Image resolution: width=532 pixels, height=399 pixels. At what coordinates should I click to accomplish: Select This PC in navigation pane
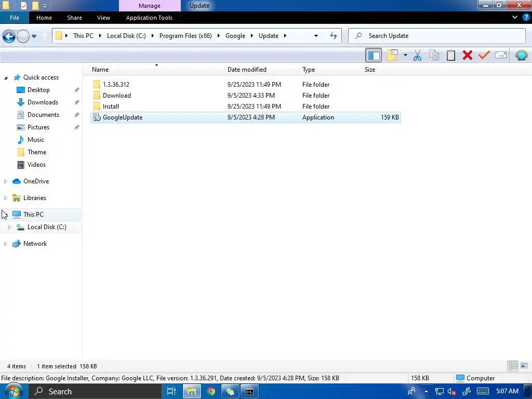coord(33,215)
